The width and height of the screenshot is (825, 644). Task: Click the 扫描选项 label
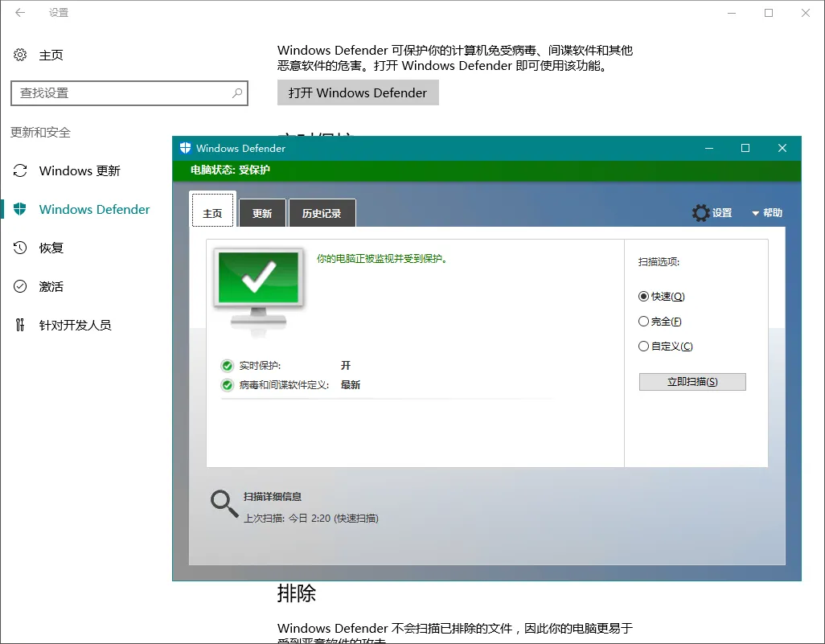click(x=659, y=261)
